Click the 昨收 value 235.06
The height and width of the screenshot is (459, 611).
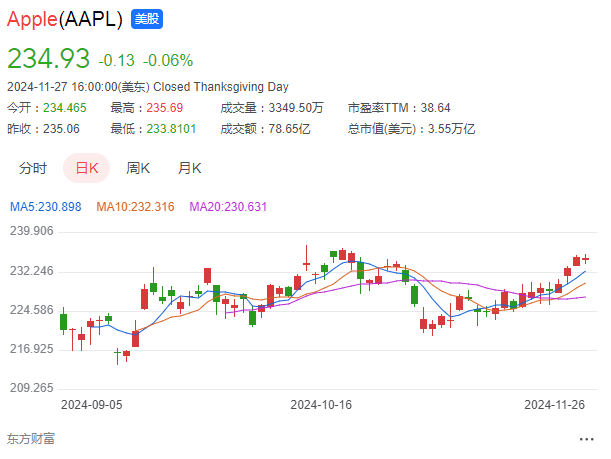(x=61, y=129)
